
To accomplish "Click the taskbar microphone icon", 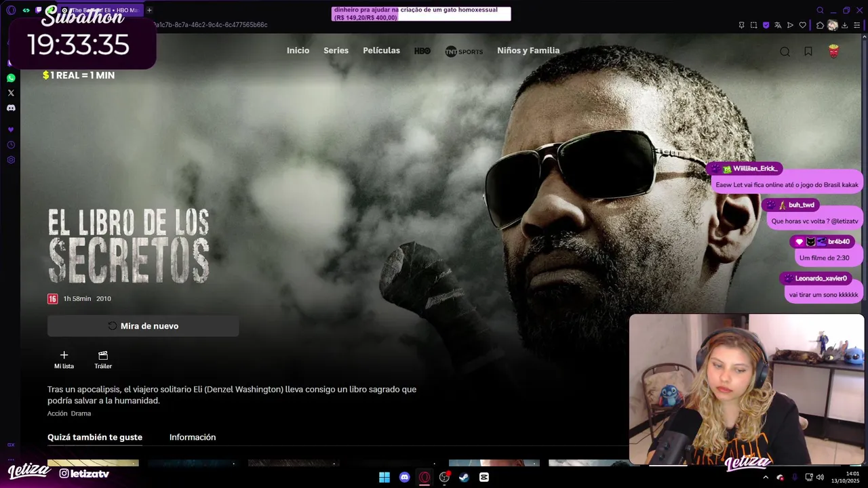I will (795, 477).
